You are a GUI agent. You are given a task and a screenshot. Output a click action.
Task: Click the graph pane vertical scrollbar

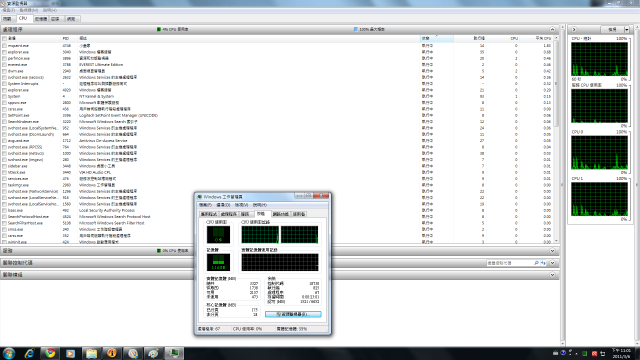tap(638, 184)
